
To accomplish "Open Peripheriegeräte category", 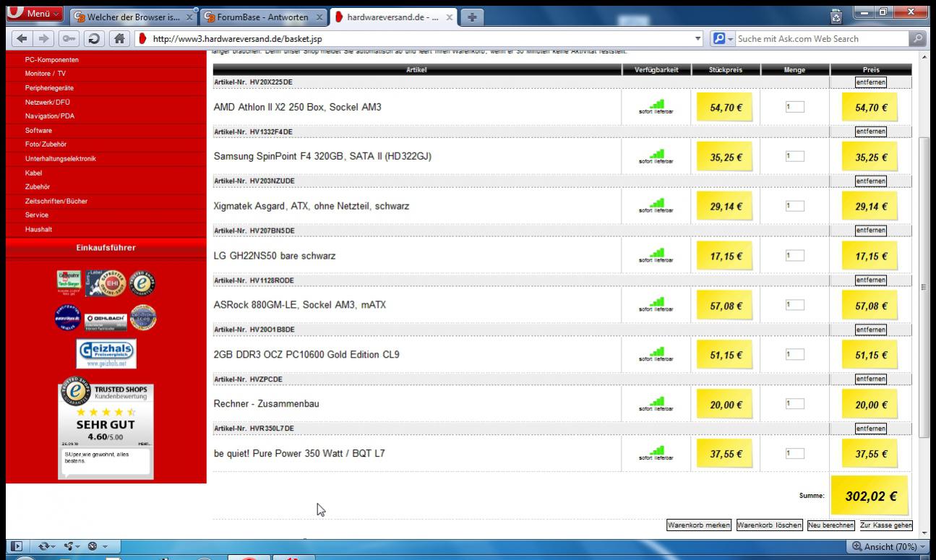I will (49, 88).
